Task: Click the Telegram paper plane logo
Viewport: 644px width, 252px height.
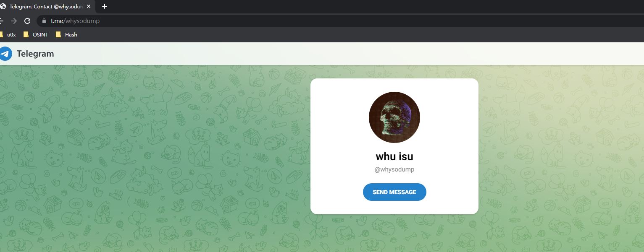Action: coord(5,54)
